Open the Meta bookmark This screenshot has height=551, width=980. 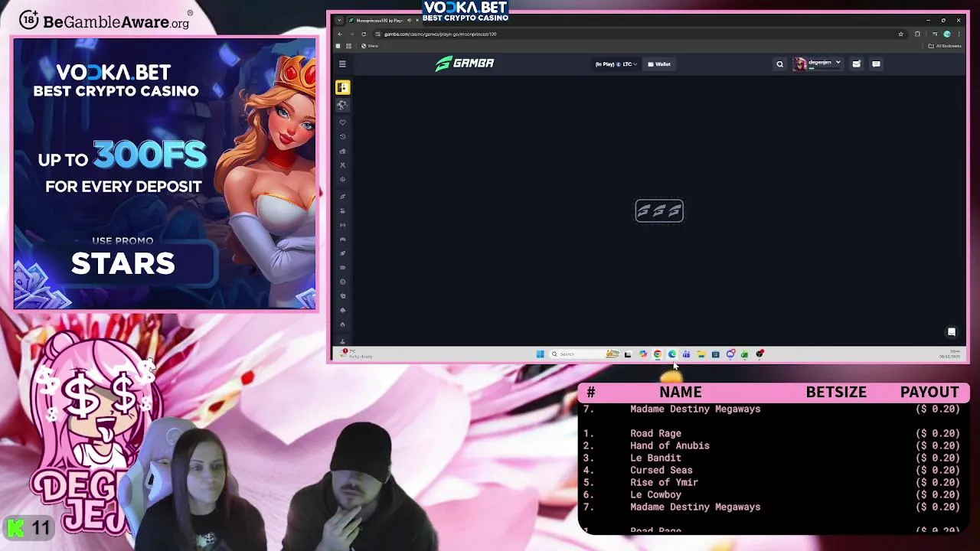tap(369, 46)
